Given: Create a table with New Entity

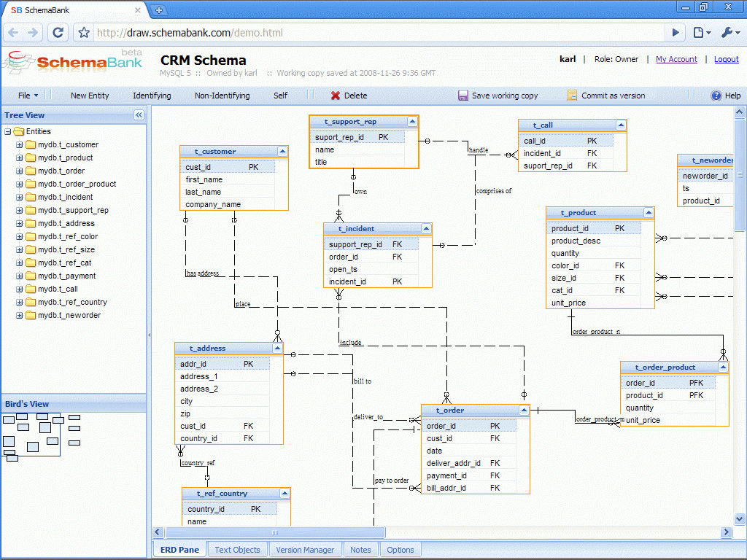Looking at the screenshot, I should tap(88, 96).
